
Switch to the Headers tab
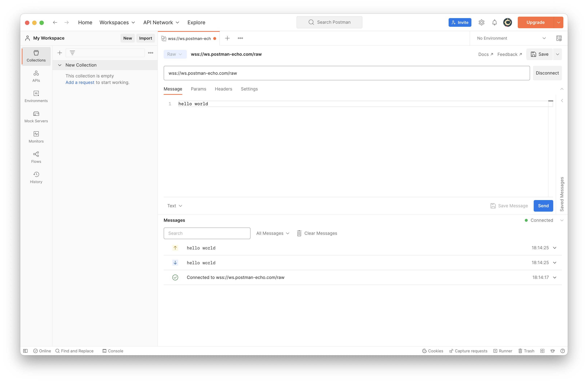[223, 89]
